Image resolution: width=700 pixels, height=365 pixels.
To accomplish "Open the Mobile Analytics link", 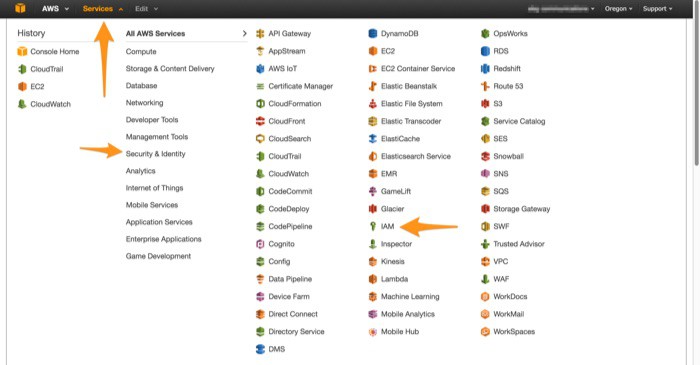I will [x=408, y=314].
